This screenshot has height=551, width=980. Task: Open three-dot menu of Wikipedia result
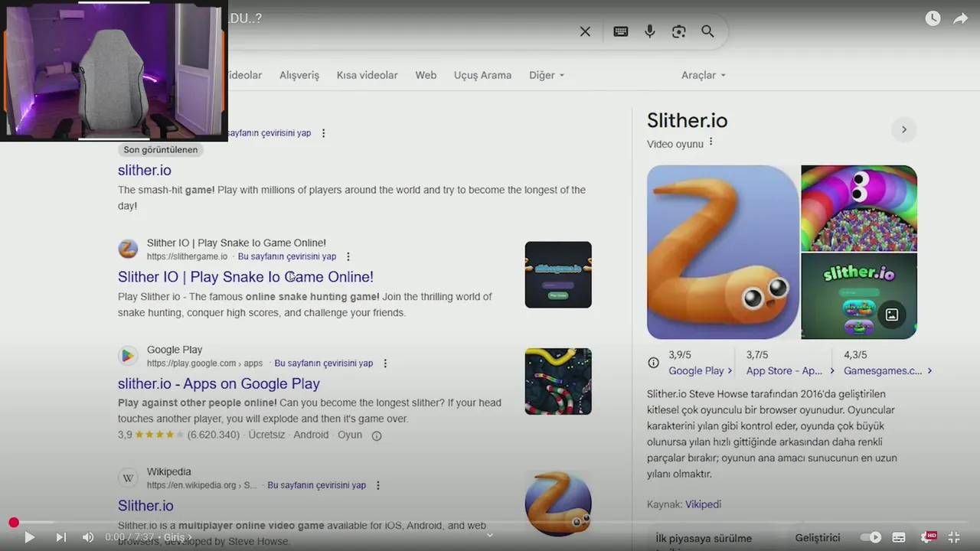click(378, 485)
